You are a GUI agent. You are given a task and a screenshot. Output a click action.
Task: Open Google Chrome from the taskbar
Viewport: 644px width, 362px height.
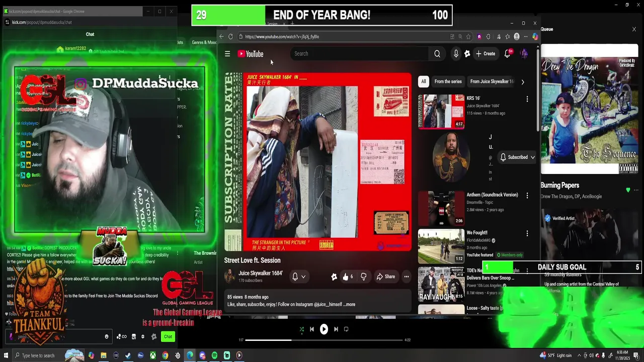click(x=165, y=355)
